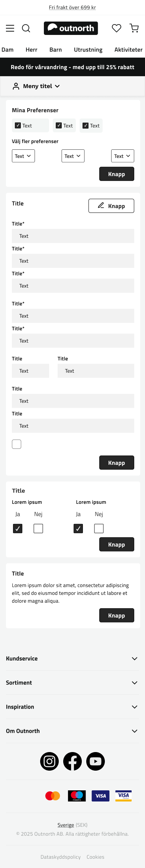Check the first Nej checkbox
The image size is (145, 868).
click(x=38, y=528)
